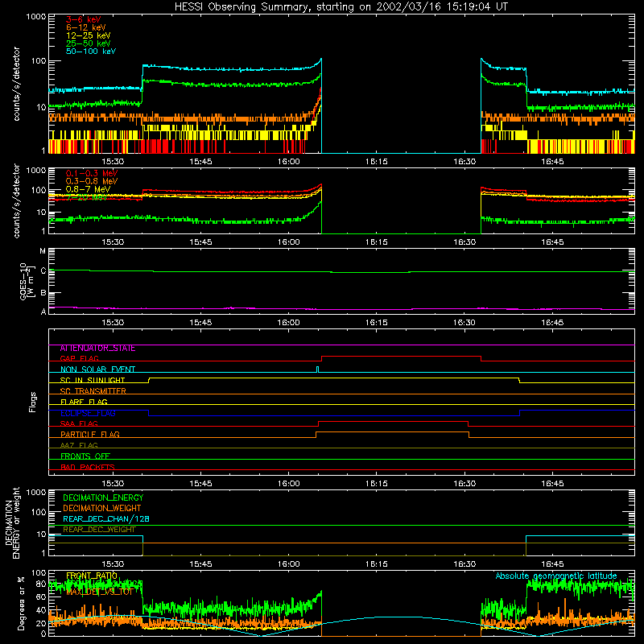Click the DECIMATION_ENERGY legend label

pos(103,497)
